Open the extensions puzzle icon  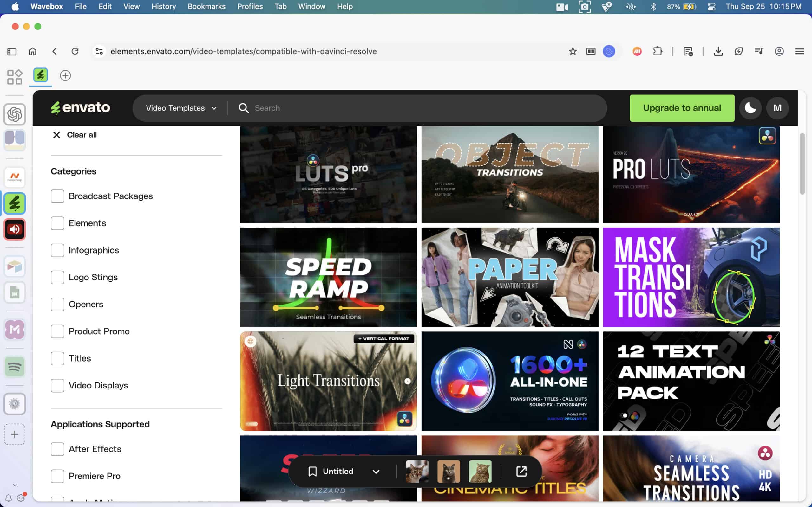tap(658, 51)
